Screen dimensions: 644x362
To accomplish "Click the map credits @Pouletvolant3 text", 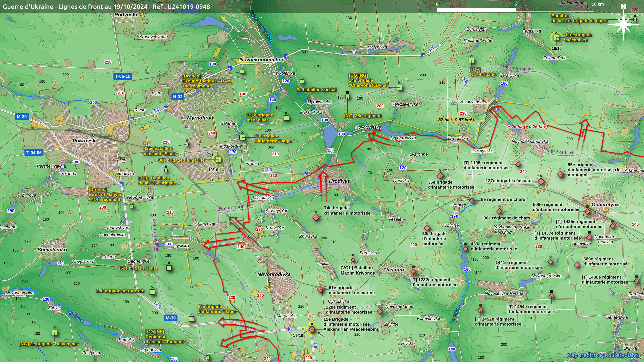I will tap(603, 355).
